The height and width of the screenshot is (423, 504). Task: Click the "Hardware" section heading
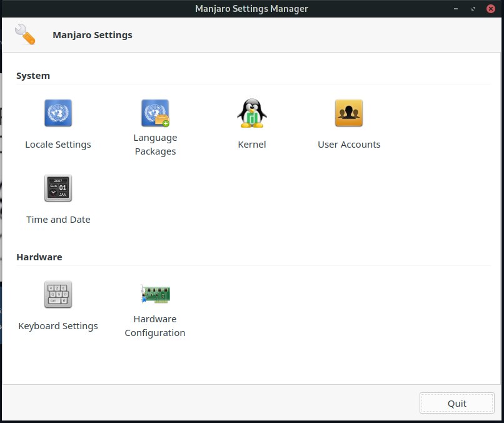click(39, 257)
